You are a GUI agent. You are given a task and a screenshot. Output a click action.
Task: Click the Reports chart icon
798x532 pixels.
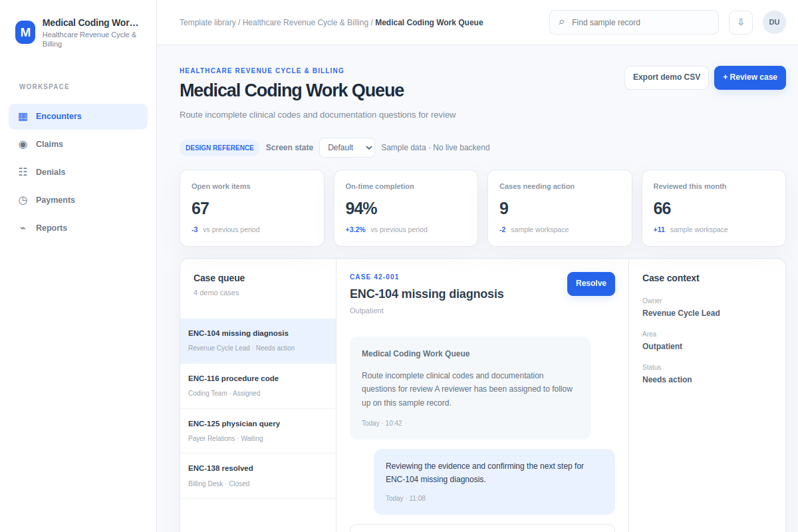tap(23, 228)
